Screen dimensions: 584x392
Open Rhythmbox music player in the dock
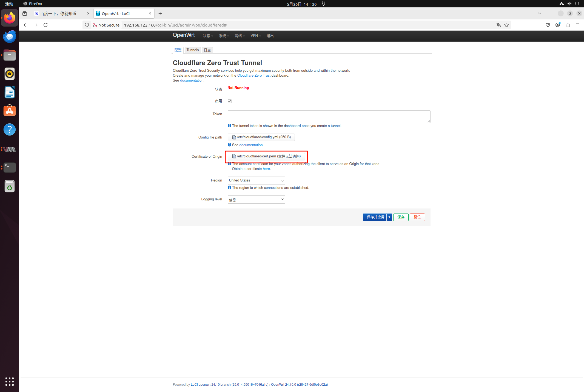(10, 74)
